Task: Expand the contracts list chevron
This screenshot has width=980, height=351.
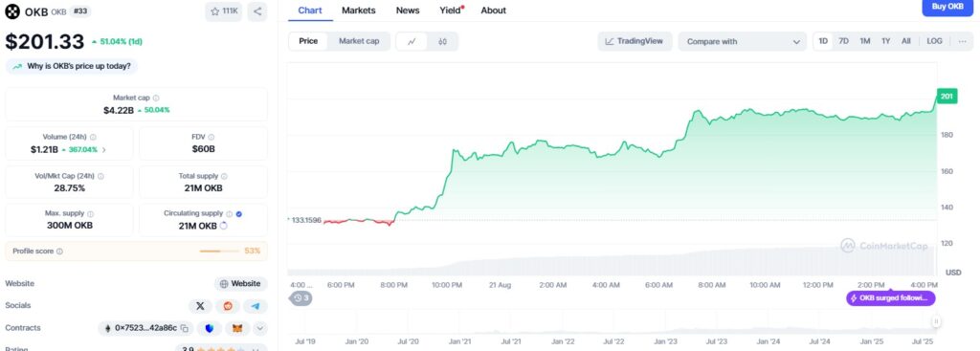Action: pos(260,328)
